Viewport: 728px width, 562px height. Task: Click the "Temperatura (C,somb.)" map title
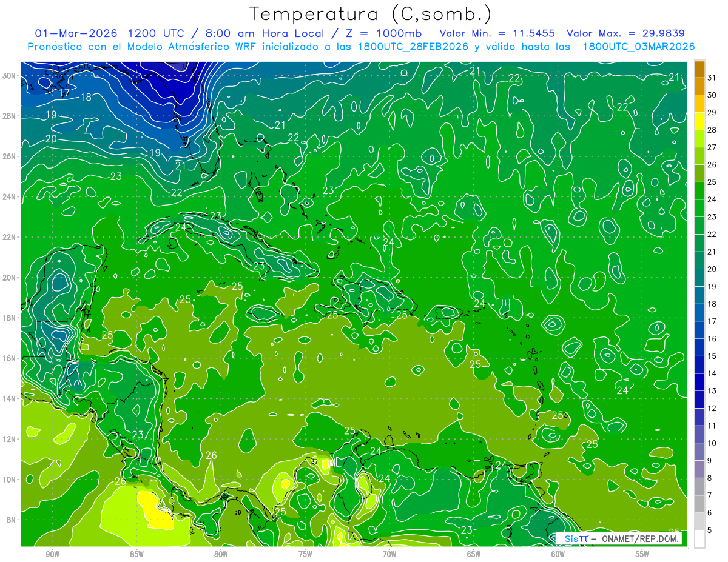(371, 14)
